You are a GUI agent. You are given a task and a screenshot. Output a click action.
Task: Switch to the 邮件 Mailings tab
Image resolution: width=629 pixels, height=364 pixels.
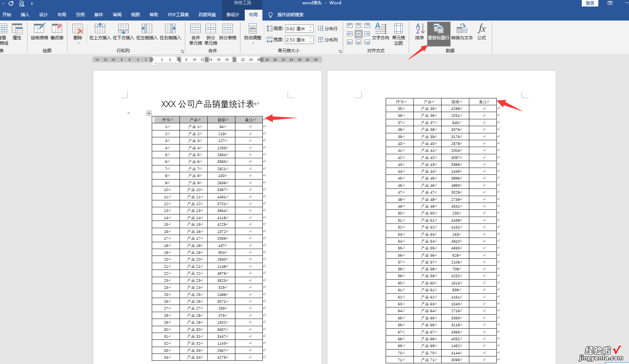(98, 15)
